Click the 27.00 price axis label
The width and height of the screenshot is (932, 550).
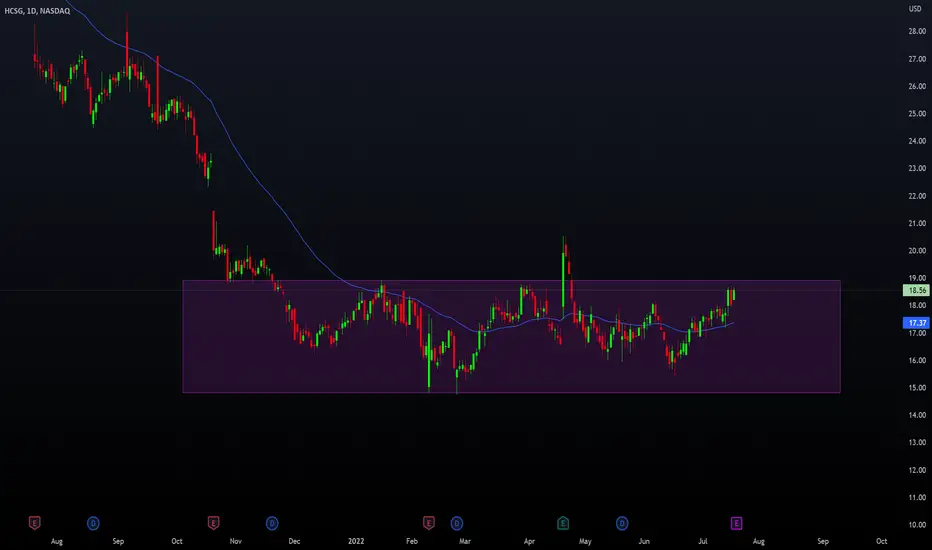(917, 59)
